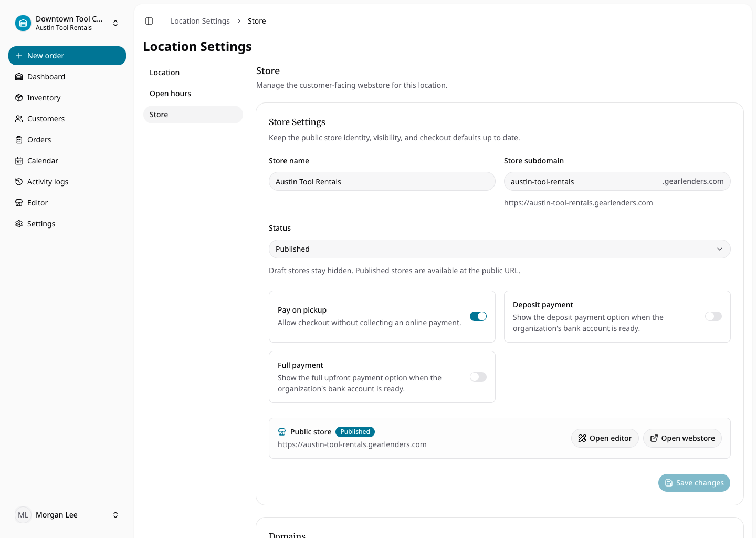756x538 pixels.
Task: Toggle the sidebar panel icon
Action: coord(149,21)
